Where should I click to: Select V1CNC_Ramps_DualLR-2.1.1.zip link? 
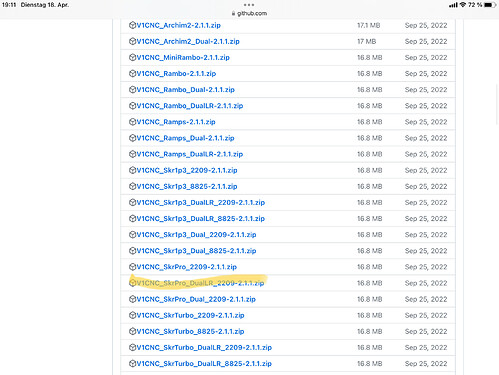tap(190, 154)
